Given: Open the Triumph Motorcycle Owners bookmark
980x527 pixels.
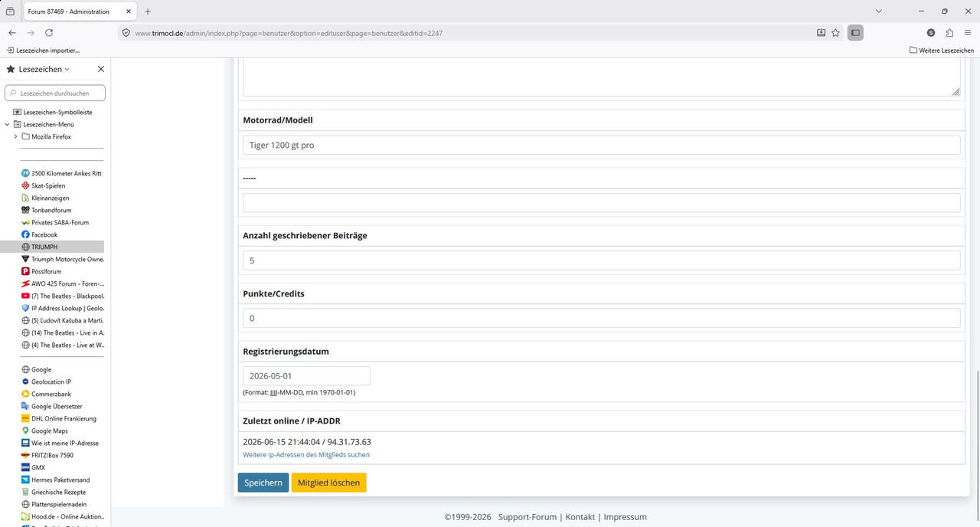Looking at the screenshot, I should (63, 259).
